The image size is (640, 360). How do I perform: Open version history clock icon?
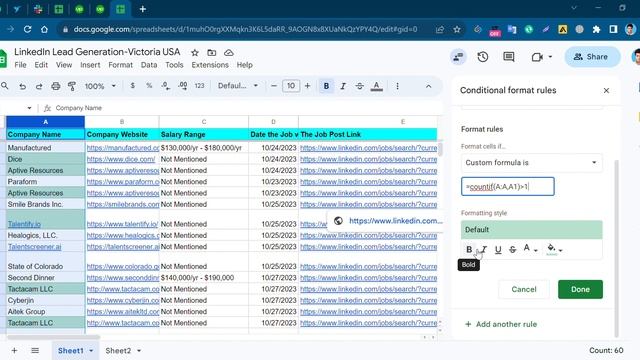(483, 57)
